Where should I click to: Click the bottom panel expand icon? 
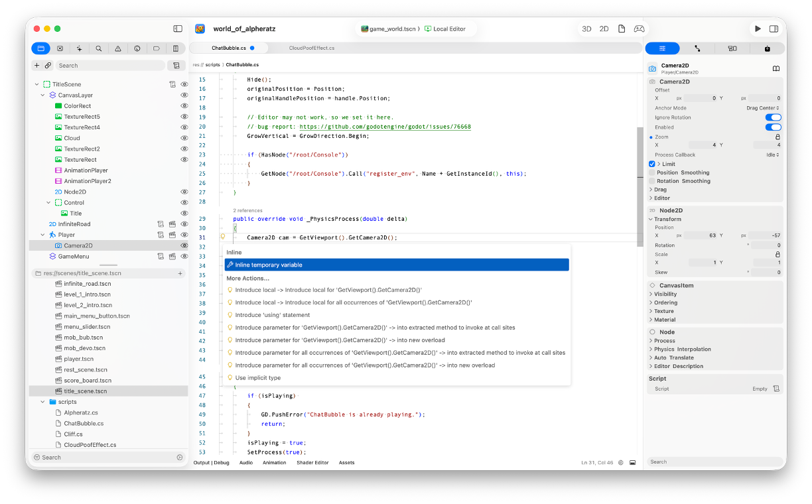[633, 462]
